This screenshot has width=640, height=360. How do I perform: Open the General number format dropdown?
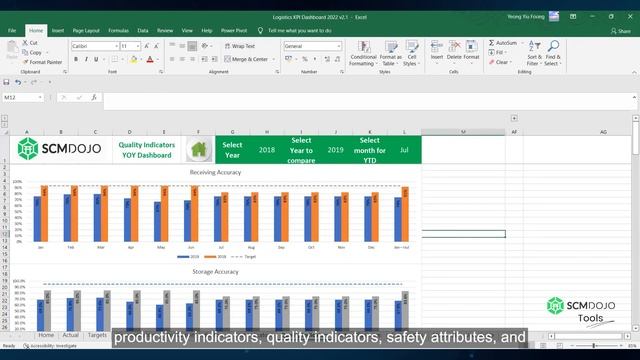(339, 46)
